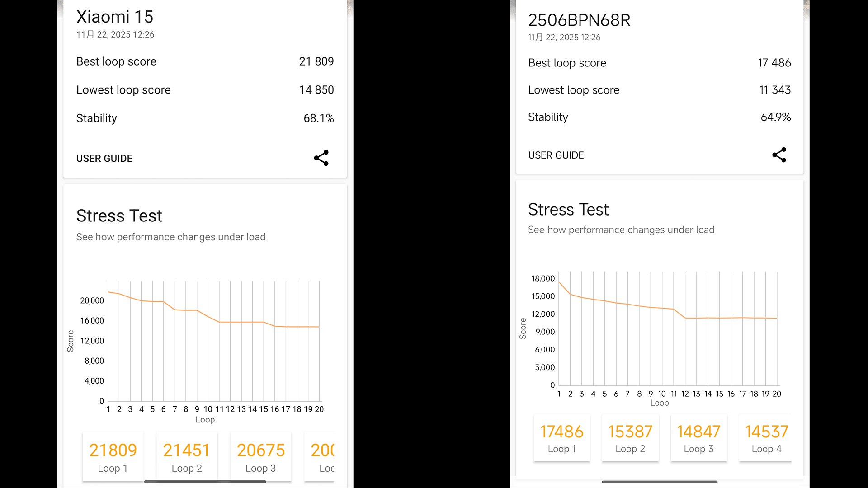Click Stress Test heading in left panel
This screenshot has width=868, height=488.
(x=119, y=216)
